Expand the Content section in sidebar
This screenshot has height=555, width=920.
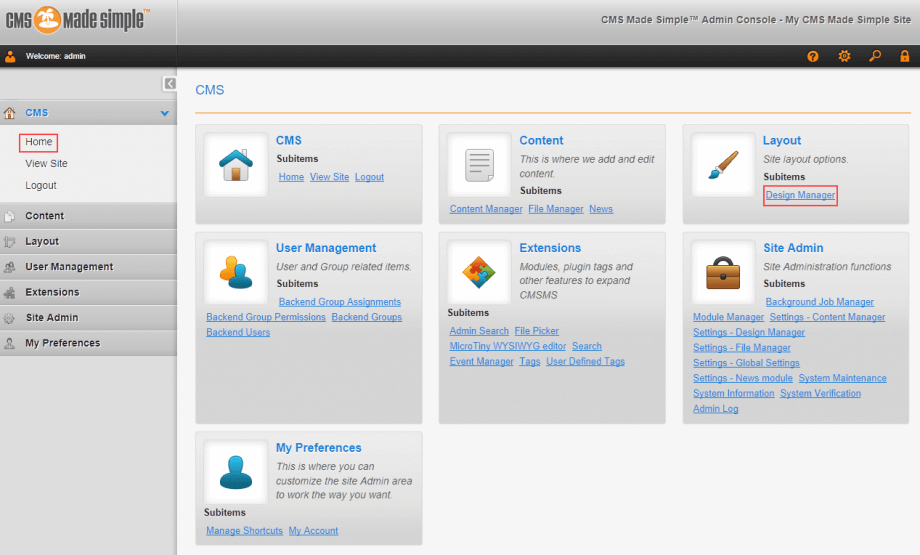click(88, 216)
